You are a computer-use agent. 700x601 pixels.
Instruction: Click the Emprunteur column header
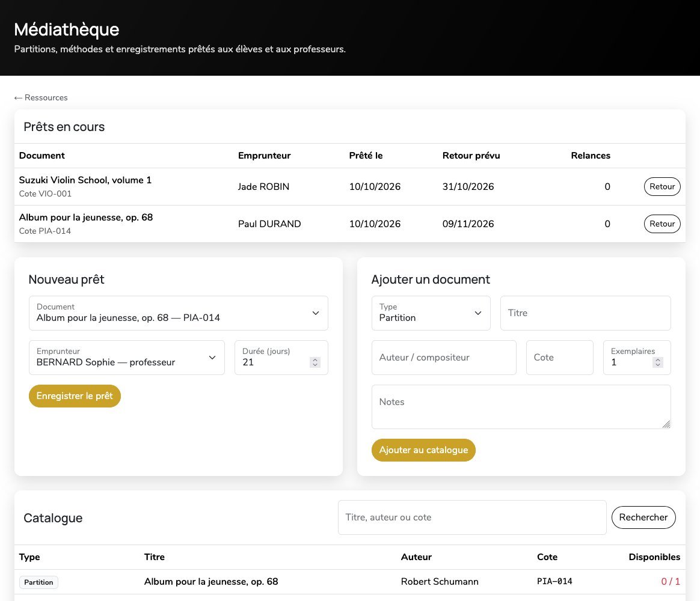pyautogui.click(x=264, y=156)
